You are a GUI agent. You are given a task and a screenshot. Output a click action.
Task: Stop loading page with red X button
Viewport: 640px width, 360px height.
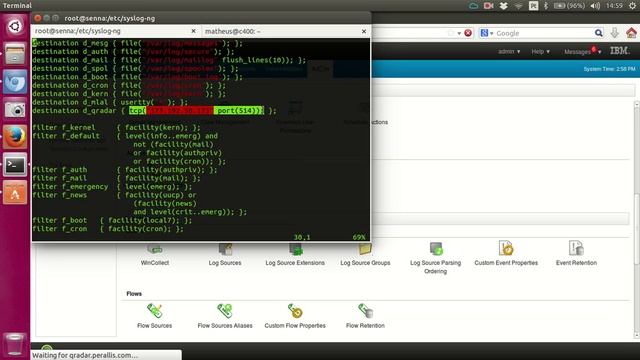[468, 33]
